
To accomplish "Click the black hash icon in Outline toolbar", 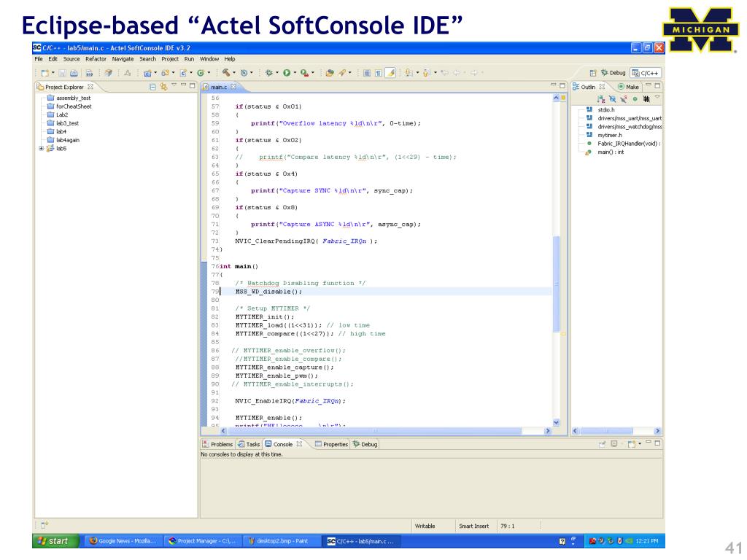I will [646, 99].
